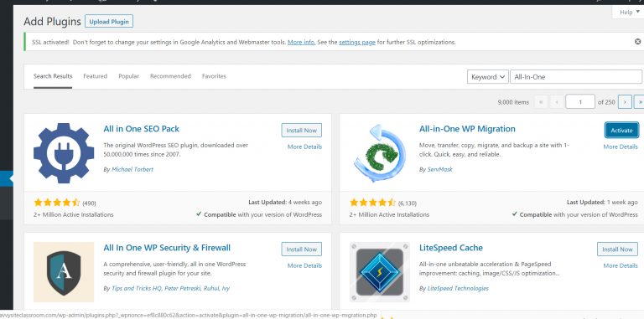Open author ServMask's link

click(440, 169)
